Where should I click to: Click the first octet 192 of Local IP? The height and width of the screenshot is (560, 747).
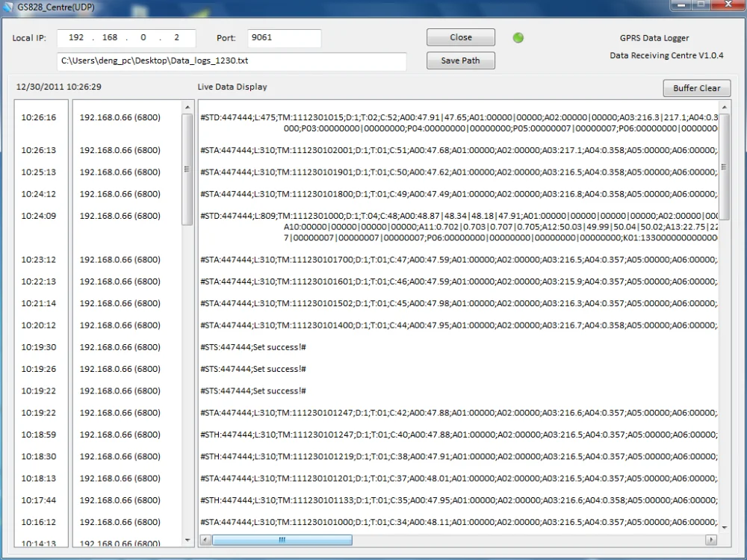[76, 37]
